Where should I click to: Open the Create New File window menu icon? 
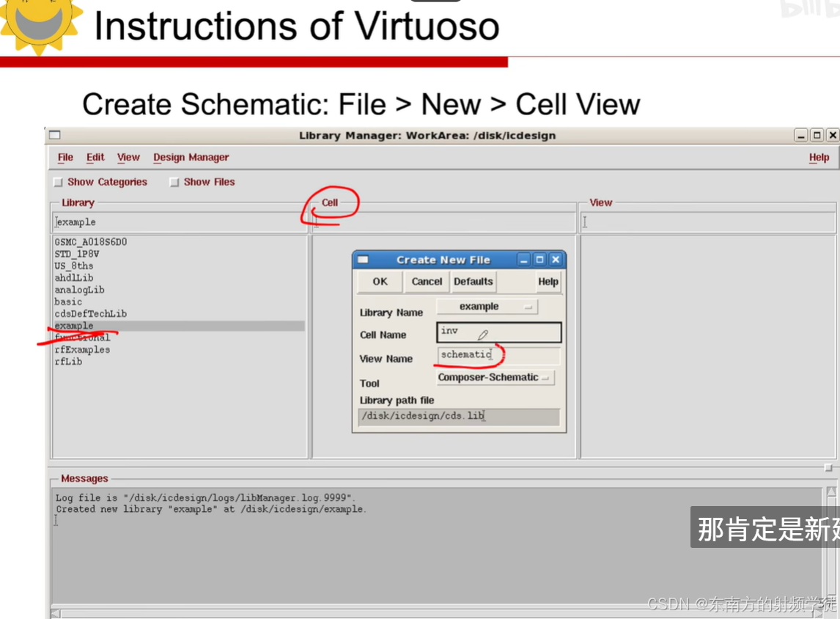(x=364, y=260)
